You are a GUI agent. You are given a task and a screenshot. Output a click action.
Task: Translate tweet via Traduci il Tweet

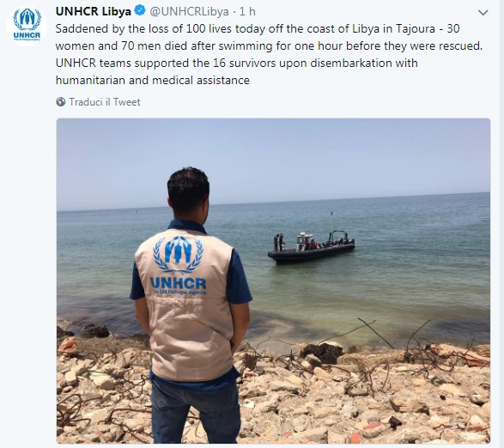pos(105,102)
